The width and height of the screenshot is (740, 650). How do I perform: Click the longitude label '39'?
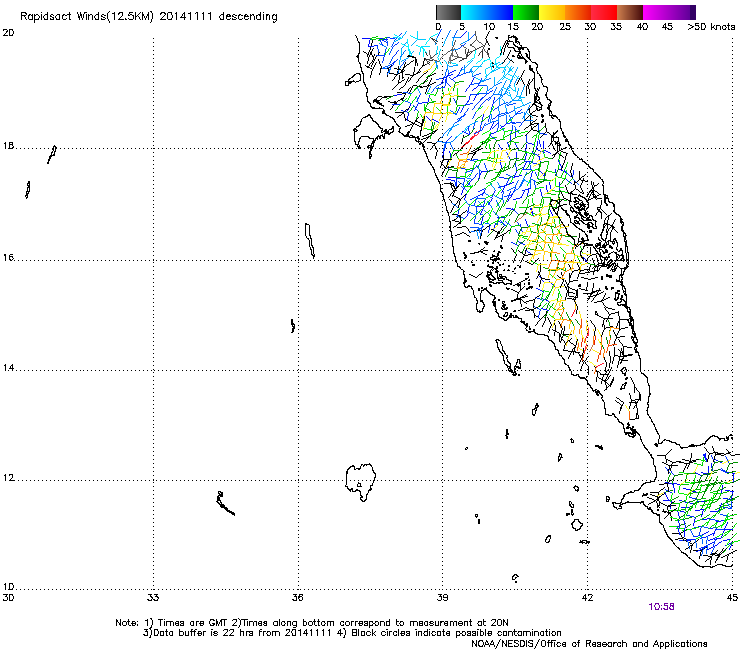(442, 598)
